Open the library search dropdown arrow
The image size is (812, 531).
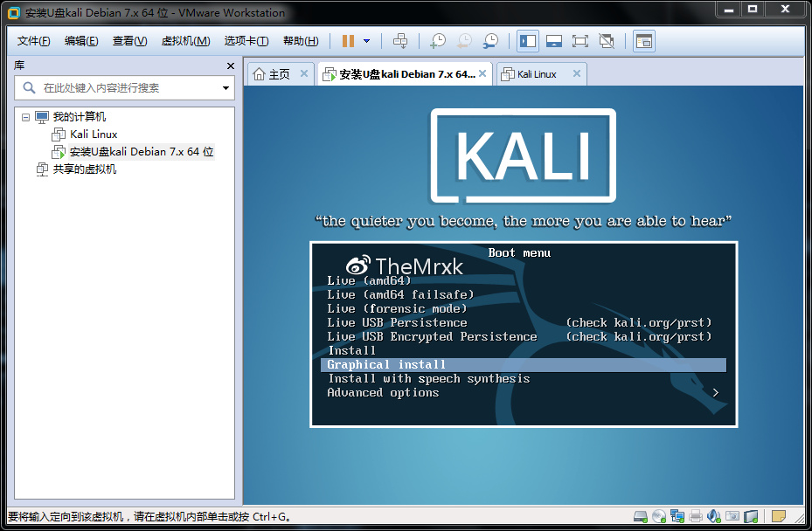pos(226,88)
